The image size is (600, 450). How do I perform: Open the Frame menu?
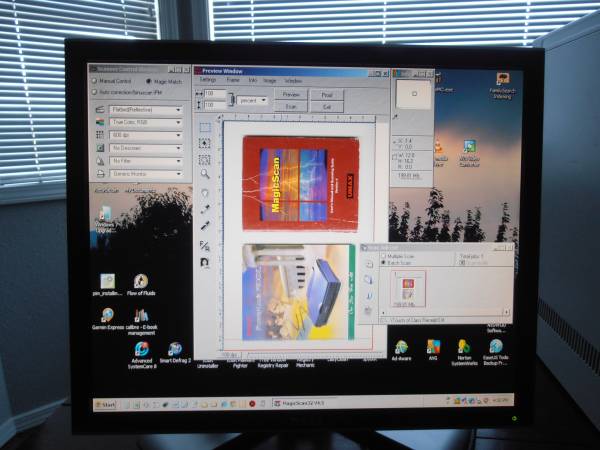pos(231,80)
